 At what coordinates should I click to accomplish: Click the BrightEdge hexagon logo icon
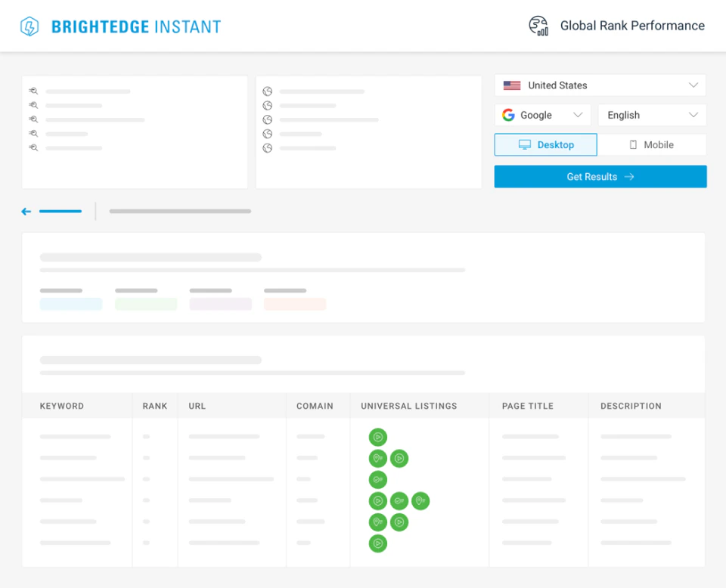[x=28, y=26]
